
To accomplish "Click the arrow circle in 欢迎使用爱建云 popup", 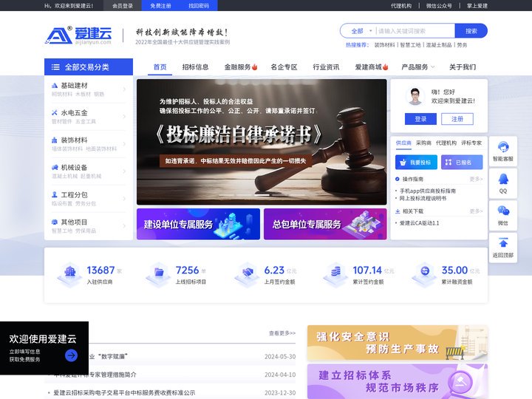I will tap(71, 355).
